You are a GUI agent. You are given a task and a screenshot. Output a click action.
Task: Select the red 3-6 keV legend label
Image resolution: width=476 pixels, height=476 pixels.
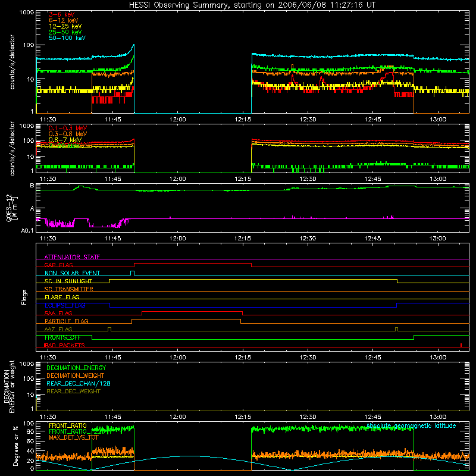tap(62, 14)
